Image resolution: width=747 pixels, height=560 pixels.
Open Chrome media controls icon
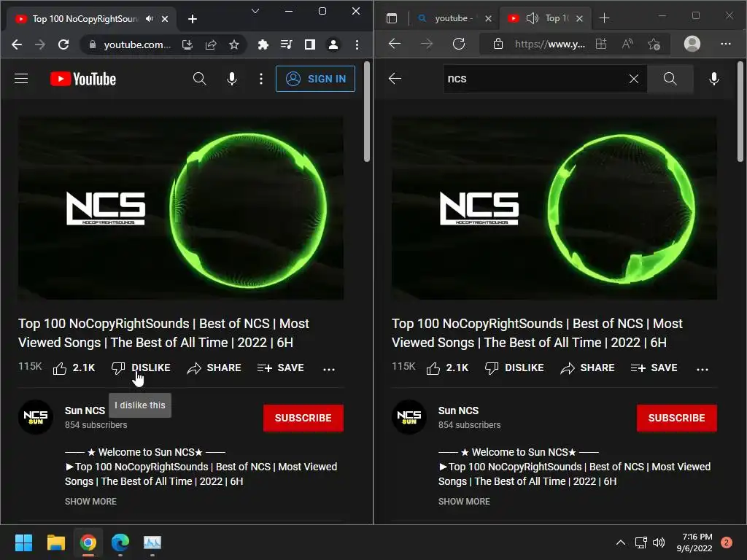click(x=286, y=44)
